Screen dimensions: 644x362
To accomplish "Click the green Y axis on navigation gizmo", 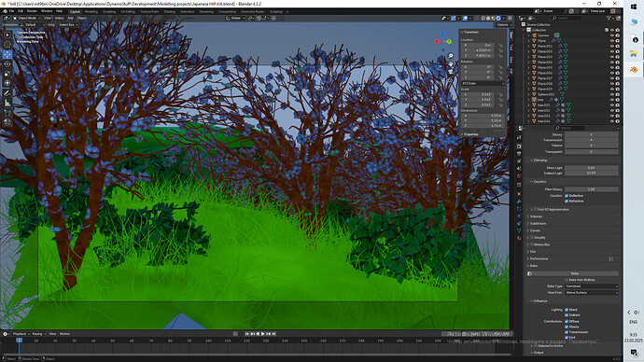I will pos(449,41).
